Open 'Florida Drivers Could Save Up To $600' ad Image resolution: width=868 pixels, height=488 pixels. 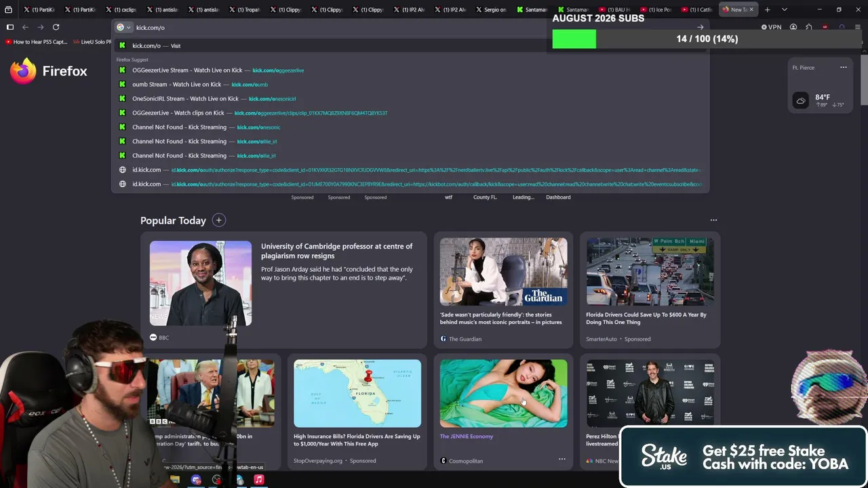pos(646,318)
